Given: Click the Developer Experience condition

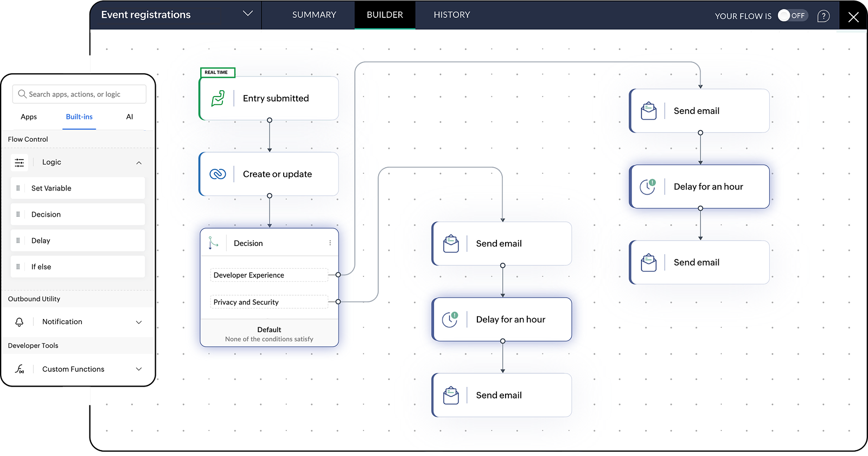Looking at the screenshot, I should pos(269,275).
